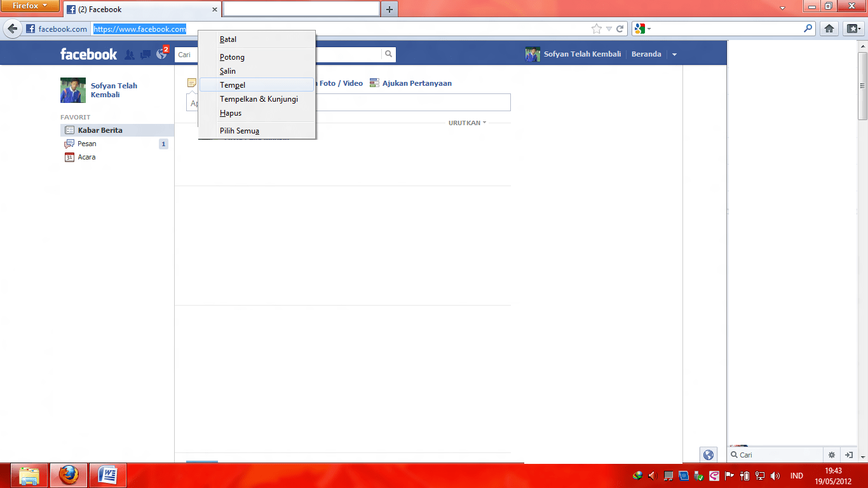Image resolution: width=868 pixels, height=488 pixels.
Task: Choose Pilih Semua in context menu
Action: [x=257, y=131]
